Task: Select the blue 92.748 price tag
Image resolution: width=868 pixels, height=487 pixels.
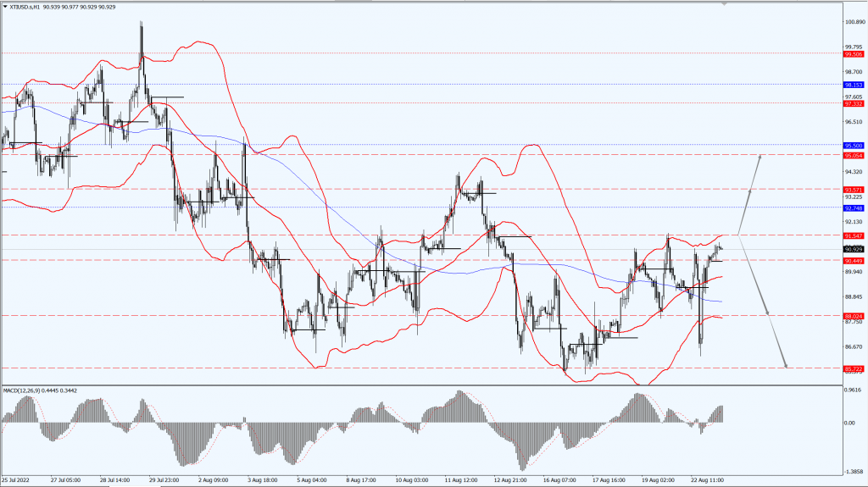Action: 854,208
